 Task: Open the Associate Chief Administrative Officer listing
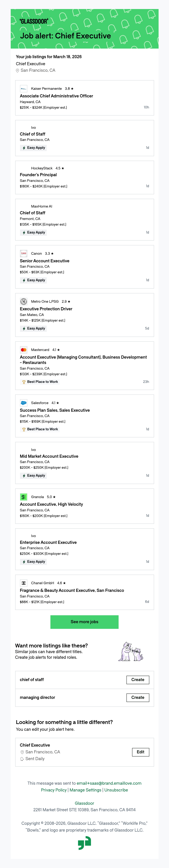click(x=56, y=96)
